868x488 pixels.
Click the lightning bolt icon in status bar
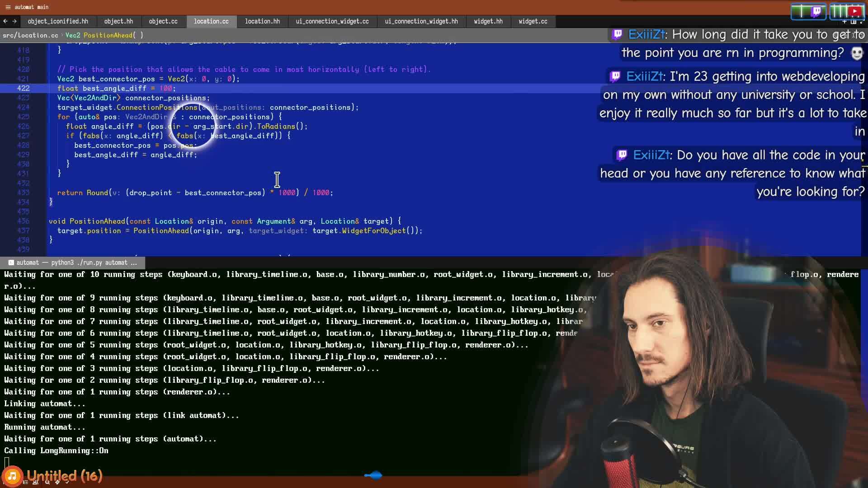[x=57, y=482]
